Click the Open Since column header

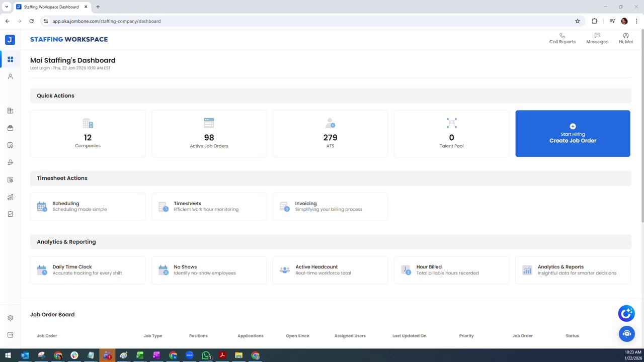coord(297,336)
